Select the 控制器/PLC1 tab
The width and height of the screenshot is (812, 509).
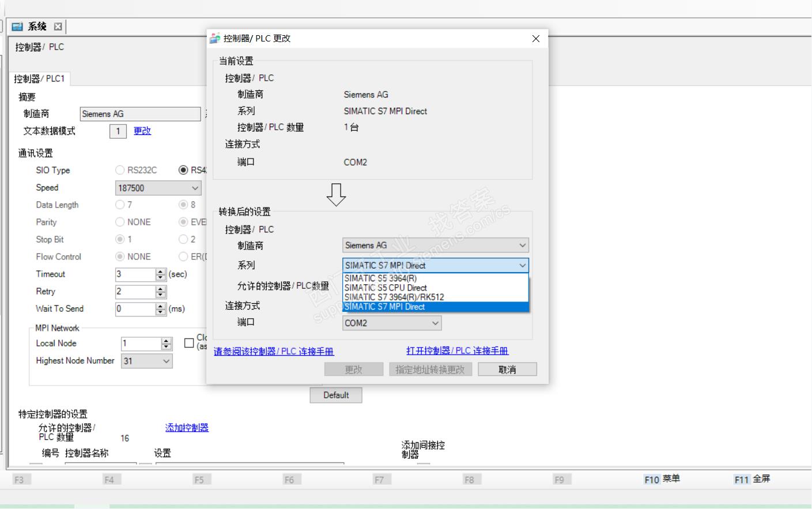(40, 79)
